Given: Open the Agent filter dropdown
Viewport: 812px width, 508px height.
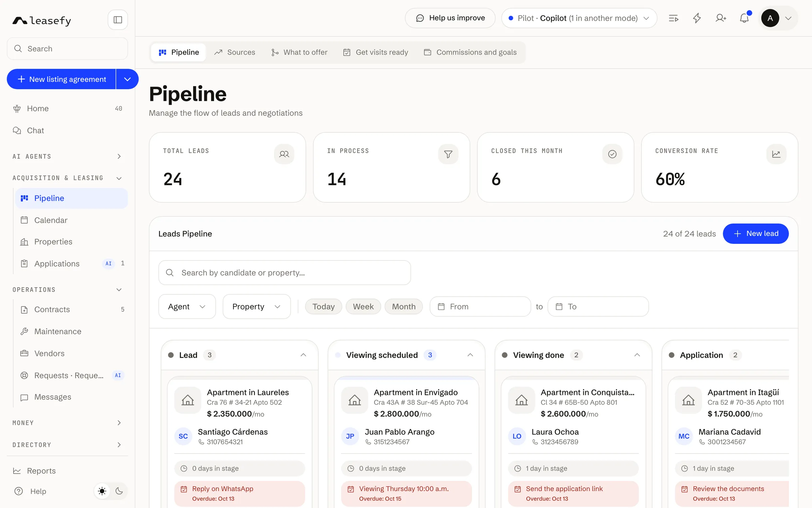Looking at the screenshot, I should tap(187, 306).
